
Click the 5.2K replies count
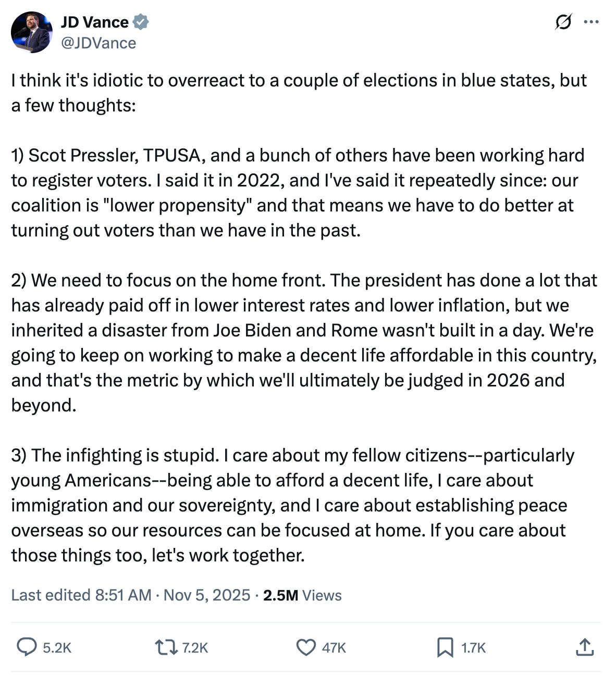57,647
